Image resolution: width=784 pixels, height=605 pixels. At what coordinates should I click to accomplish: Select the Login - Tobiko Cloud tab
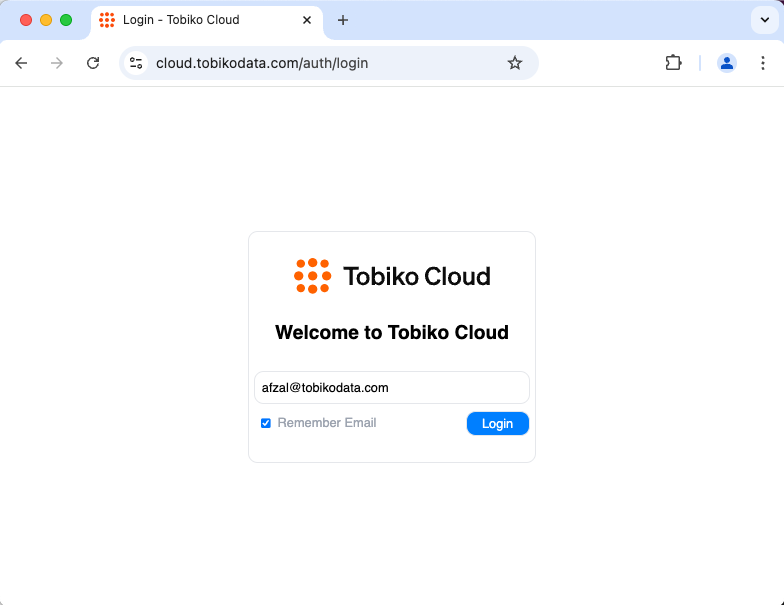(x=207, y=20)
